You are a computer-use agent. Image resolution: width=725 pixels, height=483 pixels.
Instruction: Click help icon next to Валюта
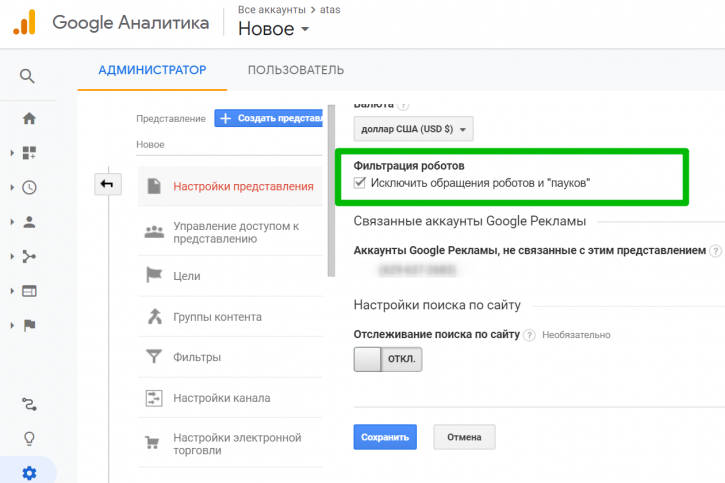403,106
